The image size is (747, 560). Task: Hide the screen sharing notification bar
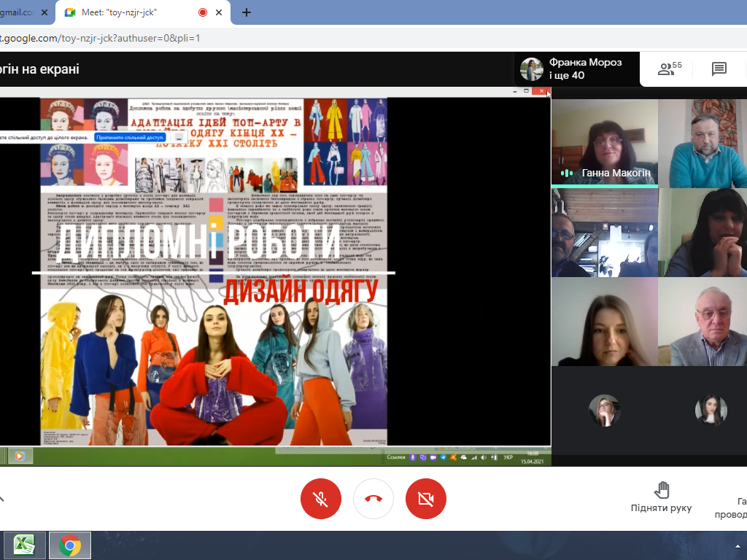pyautogui.click(x=179, y=137)
